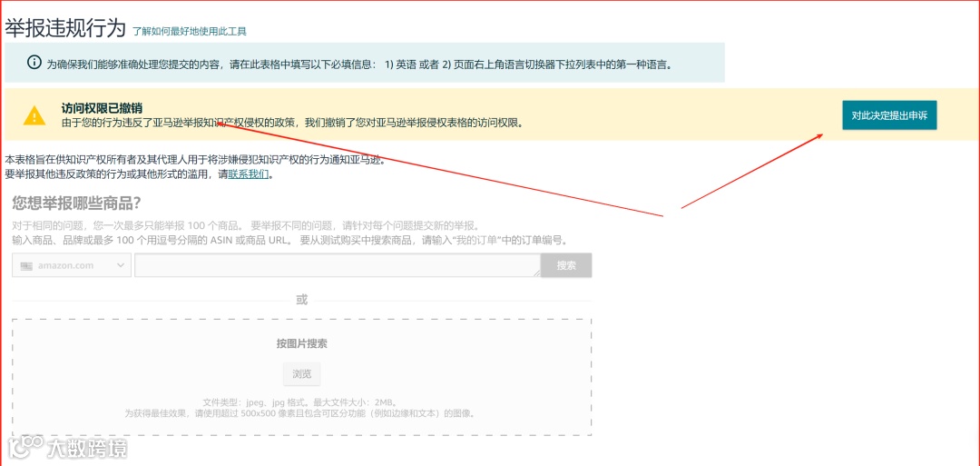
Task: Click the US flag icon beside amazon.com
Action: click(x=26, y=266)
